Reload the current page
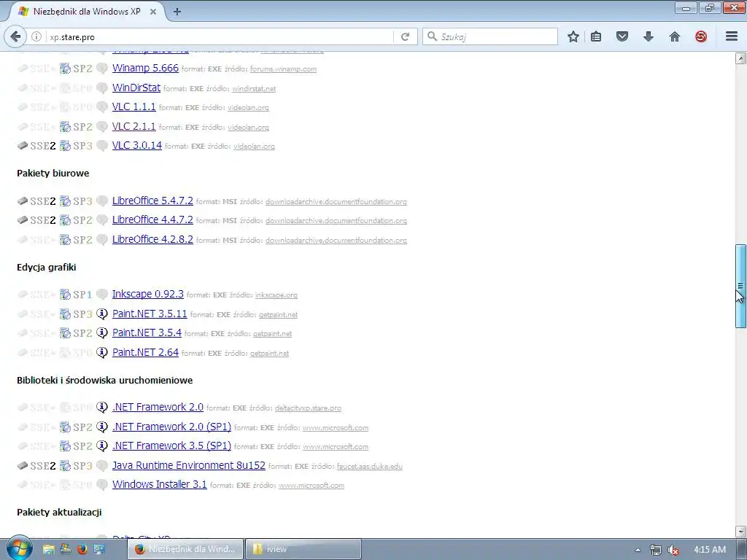The width and height of the screenshot is (747, 560). (406, 36)
